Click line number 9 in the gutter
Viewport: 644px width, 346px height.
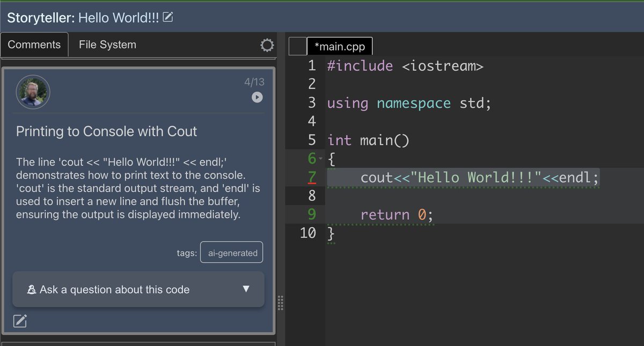pos(312,214)
